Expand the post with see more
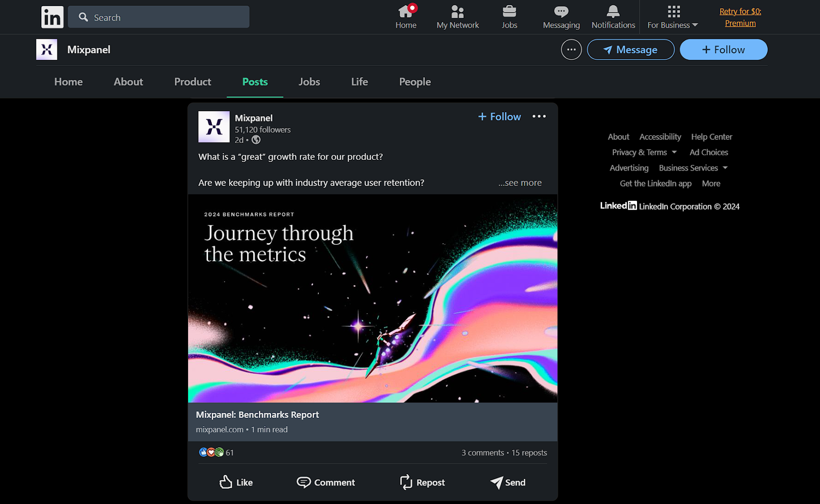Screen dimensions: 820x504 [x=520, y=183]
